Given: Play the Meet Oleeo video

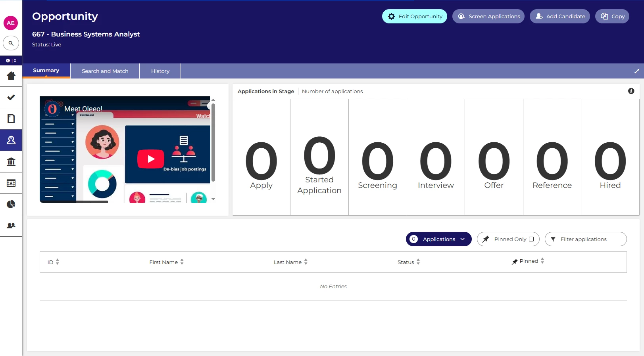Looking at the screenshot, I should pos(151,159).
